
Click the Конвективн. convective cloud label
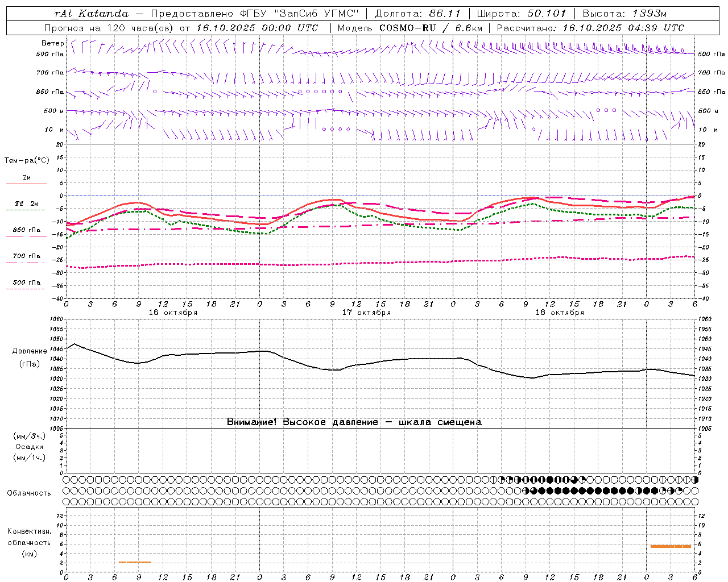[30, 531]
